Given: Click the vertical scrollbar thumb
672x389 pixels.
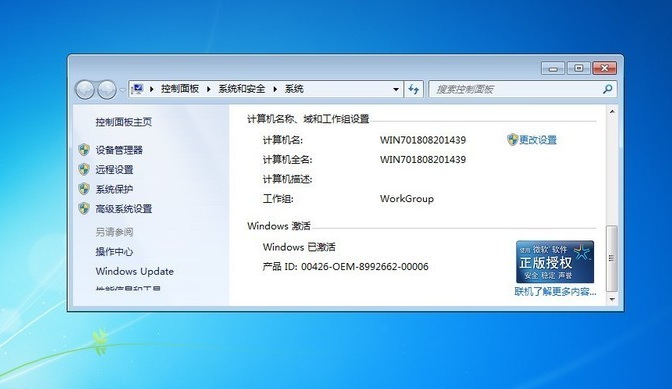Looking at the screenshot, I should click(x=612, y=258).
